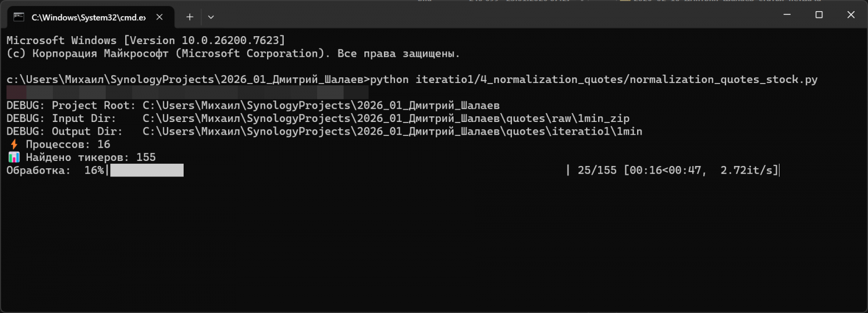Close the cmd.exe tab
868x313 pixels.
point(160,17)
